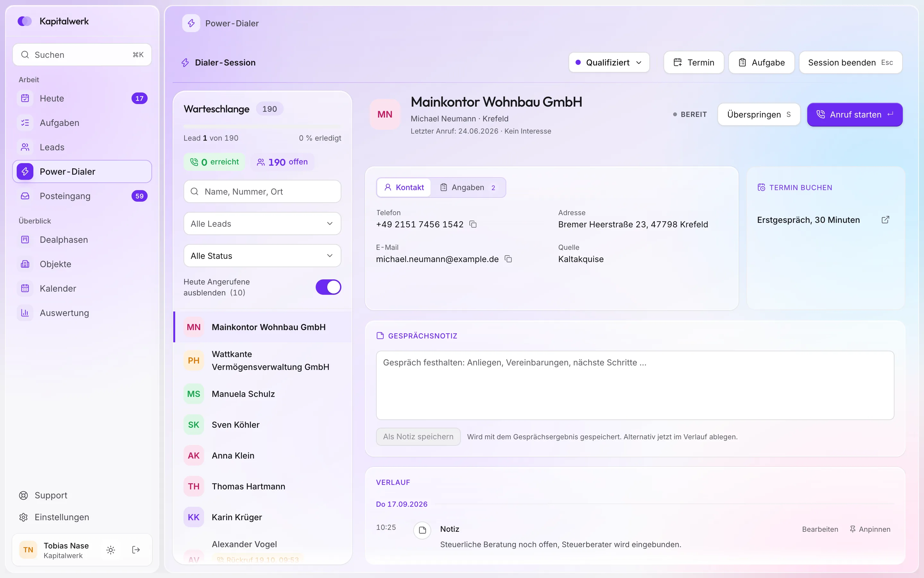The width and height of the screenshot is (924, 578).
Task: Switch to the Angaben tab
Action: pos(468,188)
